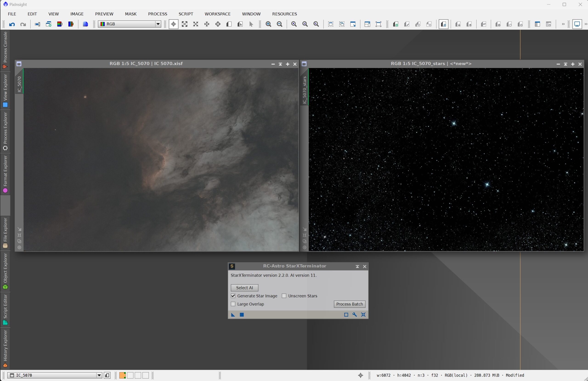This screenshot has height=381, width=588.
Task: Select the fourth workspace square
Action: [x=146, y=375]
